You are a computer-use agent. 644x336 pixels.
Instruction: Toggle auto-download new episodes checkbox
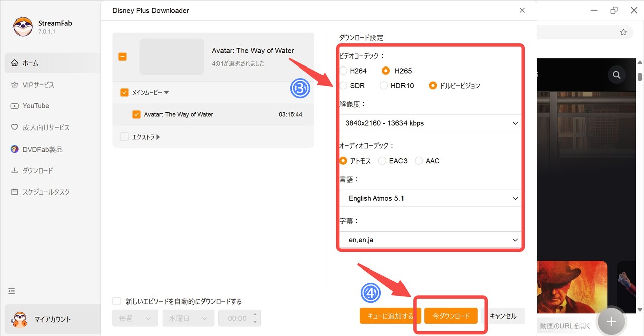point(117,301)
